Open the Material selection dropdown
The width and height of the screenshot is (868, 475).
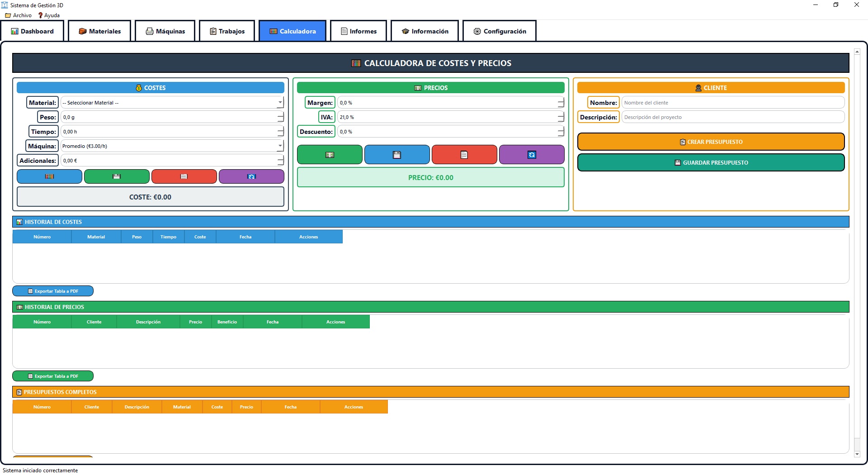coord(172,103)
